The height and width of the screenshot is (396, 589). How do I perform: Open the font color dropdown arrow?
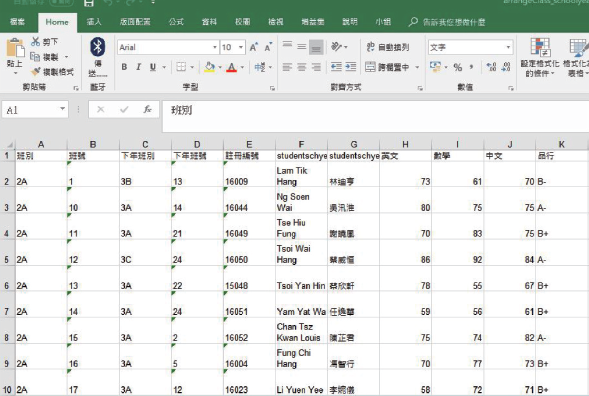click(242, 68)
